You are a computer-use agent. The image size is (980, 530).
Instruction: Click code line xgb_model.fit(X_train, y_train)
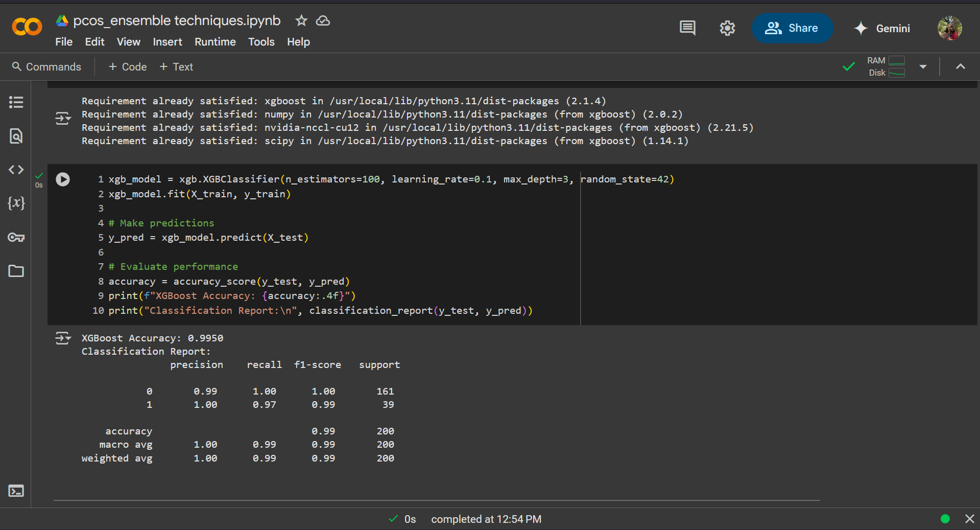point(200,194)
